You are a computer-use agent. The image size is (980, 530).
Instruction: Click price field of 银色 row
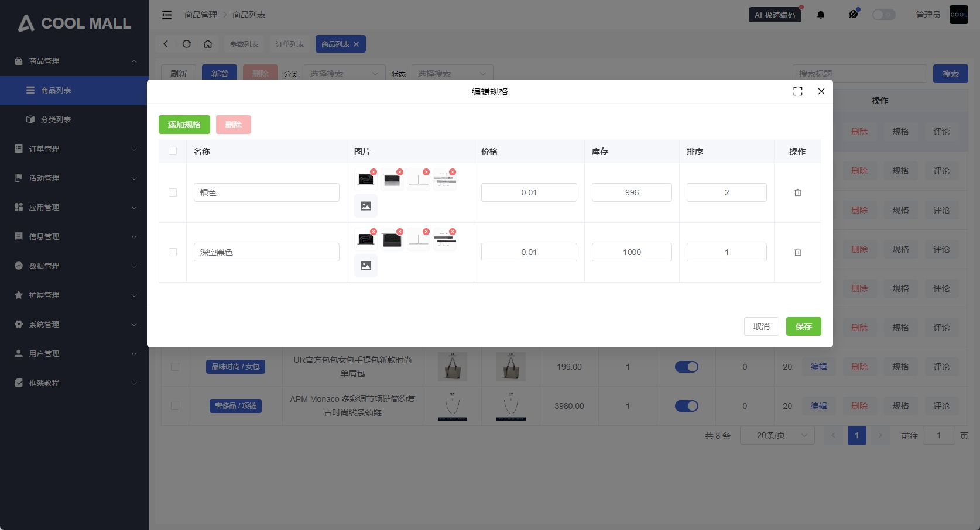[x=529, y=192]
